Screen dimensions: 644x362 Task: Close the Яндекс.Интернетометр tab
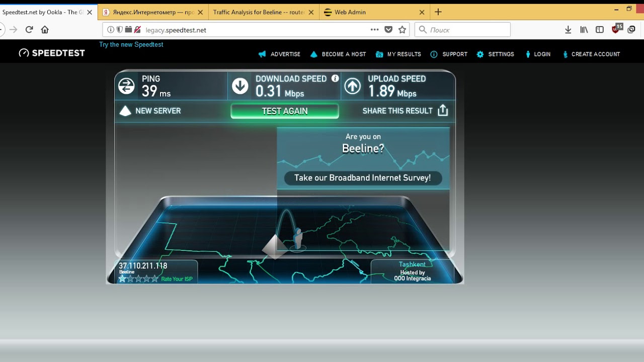[200, 12]
